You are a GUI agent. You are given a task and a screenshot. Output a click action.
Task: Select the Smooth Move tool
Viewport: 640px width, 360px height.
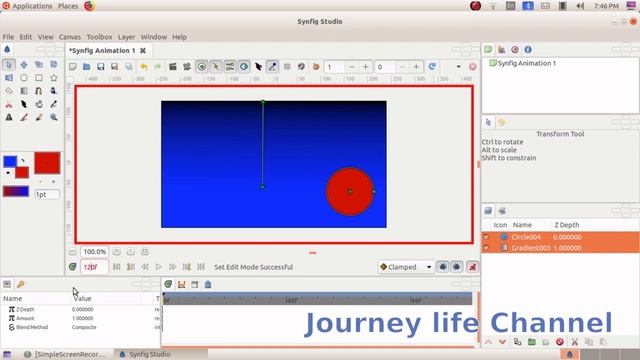click(x=24, y=64)
